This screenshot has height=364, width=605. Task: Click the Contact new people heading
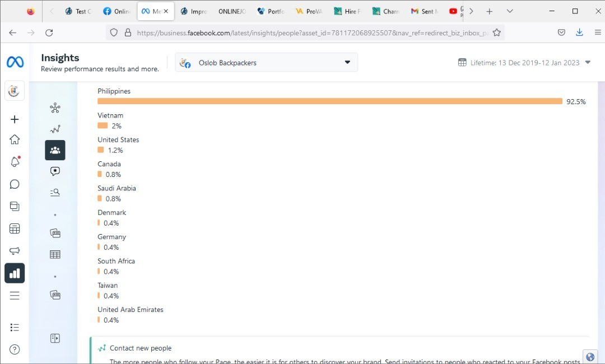141,348
